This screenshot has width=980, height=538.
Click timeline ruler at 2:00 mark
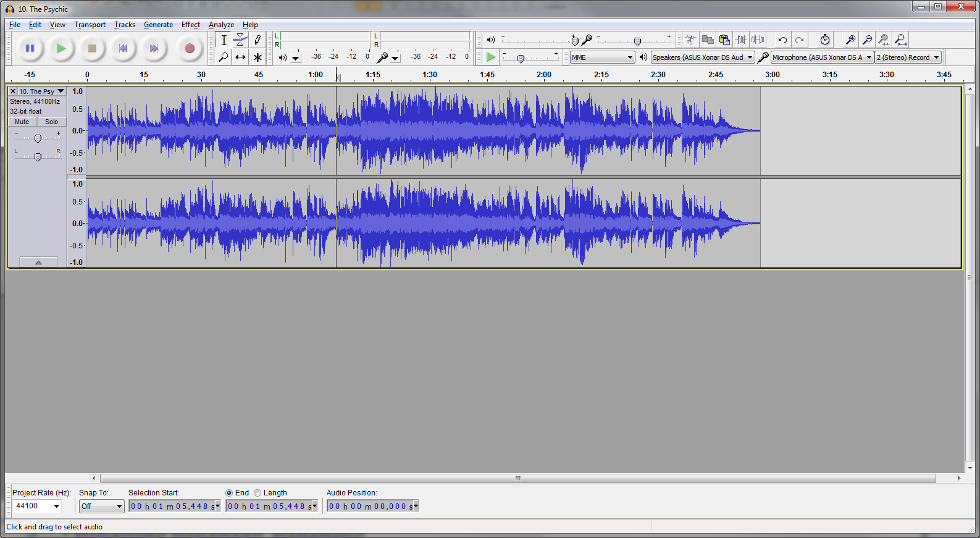(x=544, y=75)
